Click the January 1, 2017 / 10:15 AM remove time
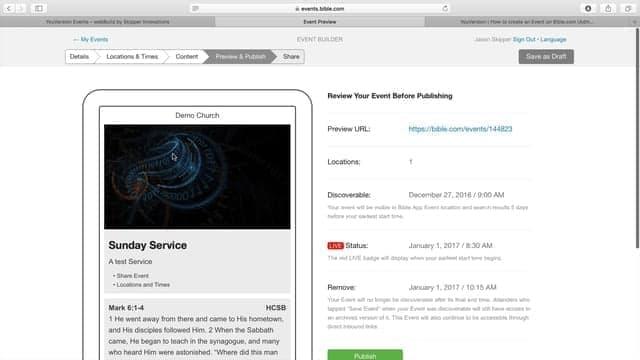Screen dimensions: 640x360 pos(452,287)
